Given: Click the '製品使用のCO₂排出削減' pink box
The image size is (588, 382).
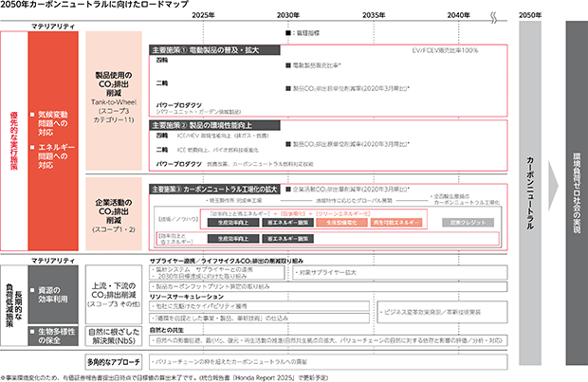Looking at the screenshot, I should (x=114, y=100).
